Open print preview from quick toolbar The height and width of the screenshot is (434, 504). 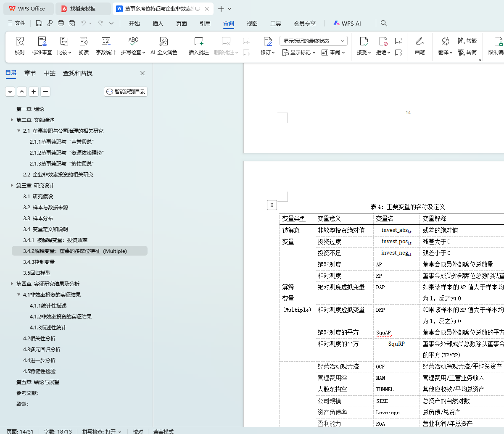pos(72,23)
